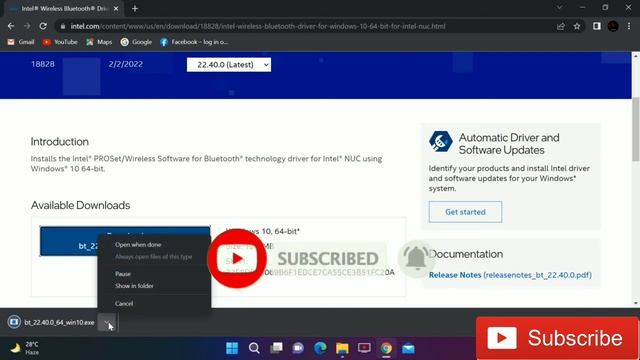Screen dimensions: 640x360
Task: Click the Introduction heading text
Action: coord(60,142)
